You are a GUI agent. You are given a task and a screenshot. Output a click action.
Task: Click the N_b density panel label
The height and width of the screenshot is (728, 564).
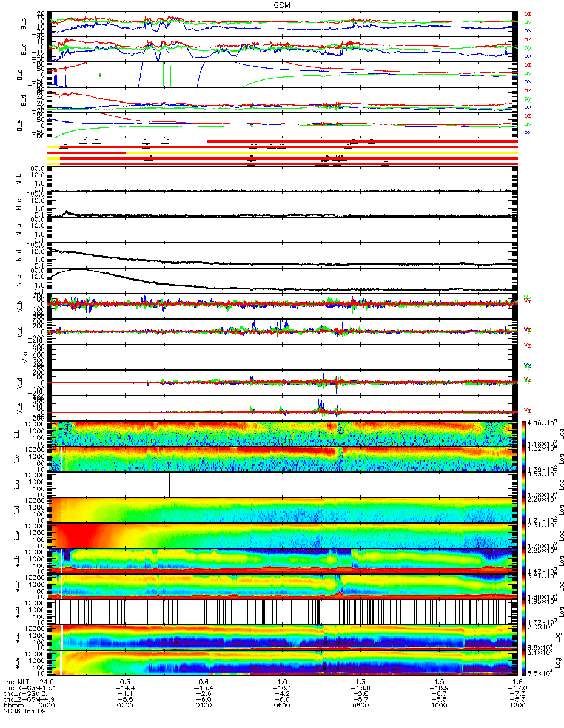click(19, 179)
